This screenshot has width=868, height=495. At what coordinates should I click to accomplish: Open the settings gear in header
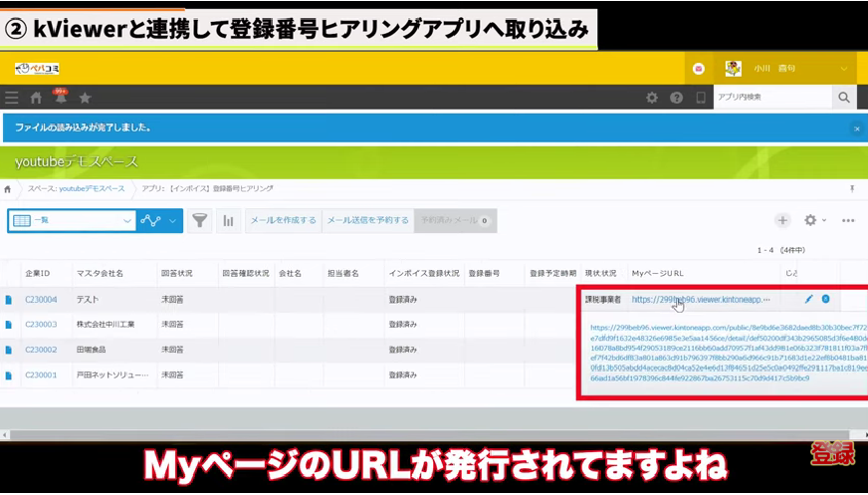(x=652, y=98)
